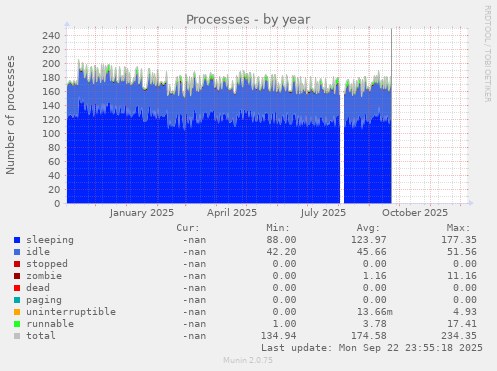Click the 'dead' legend label
Image resolution: width=497 pixels, height=371 pixels.
(x=38, y=288)
